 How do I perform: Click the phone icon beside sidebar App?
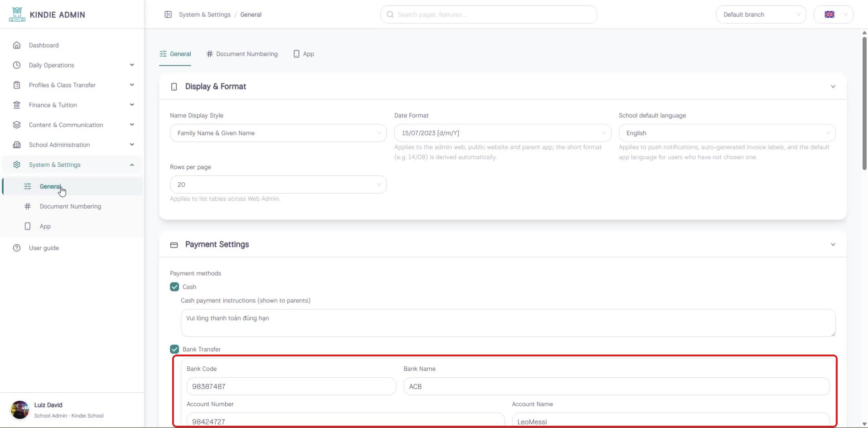coord(28,226)
